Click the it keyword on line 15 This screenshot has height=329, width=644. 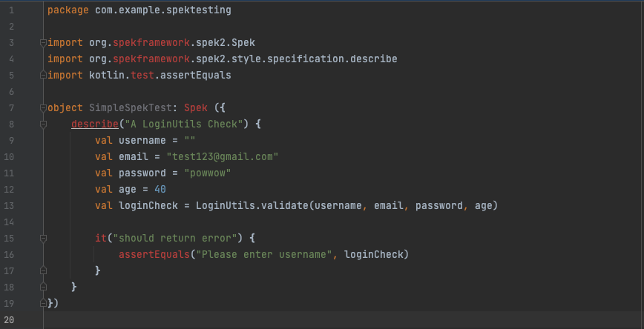point(101,239)
